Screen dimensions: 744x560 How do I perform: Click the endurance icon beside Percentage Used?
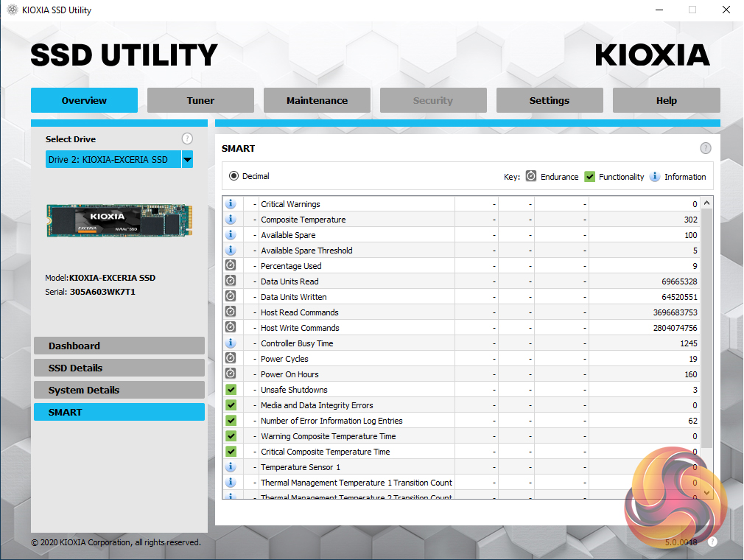click(x=231, y=265)
